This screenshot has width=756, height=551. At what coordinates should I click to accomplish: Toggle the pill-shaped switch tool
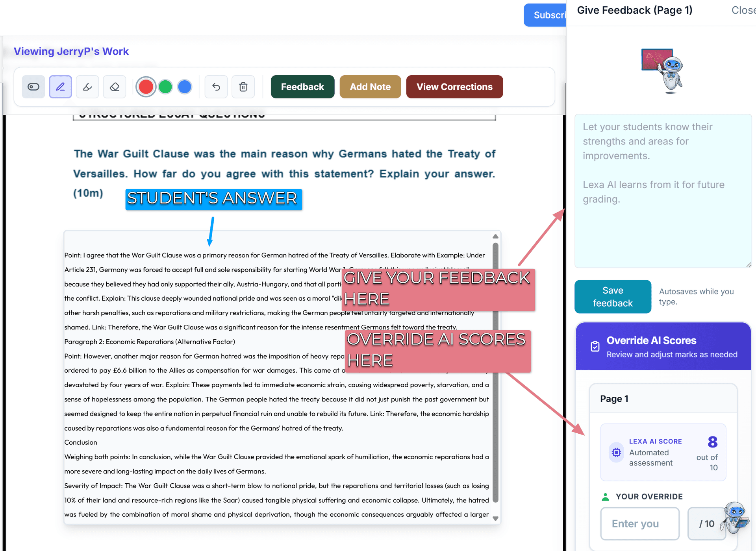pos(33,87)
